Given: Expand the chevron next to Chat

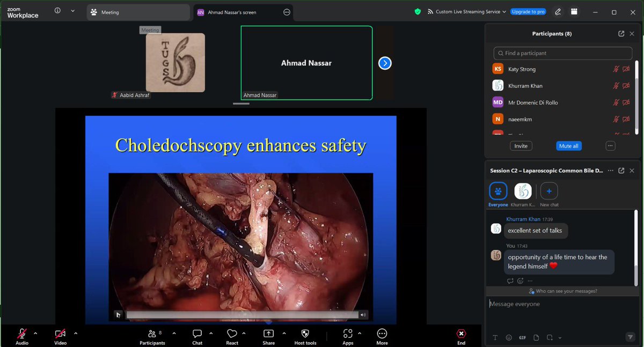Looking at the screenshot, I should 211,333.
